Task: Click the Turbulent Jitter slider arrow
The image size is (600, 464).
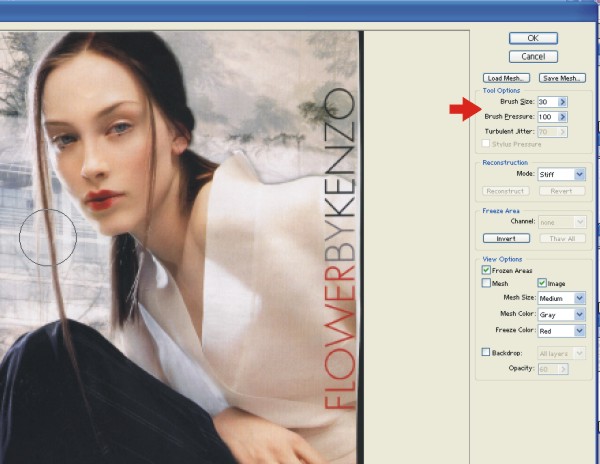Action: pos(562,132)
